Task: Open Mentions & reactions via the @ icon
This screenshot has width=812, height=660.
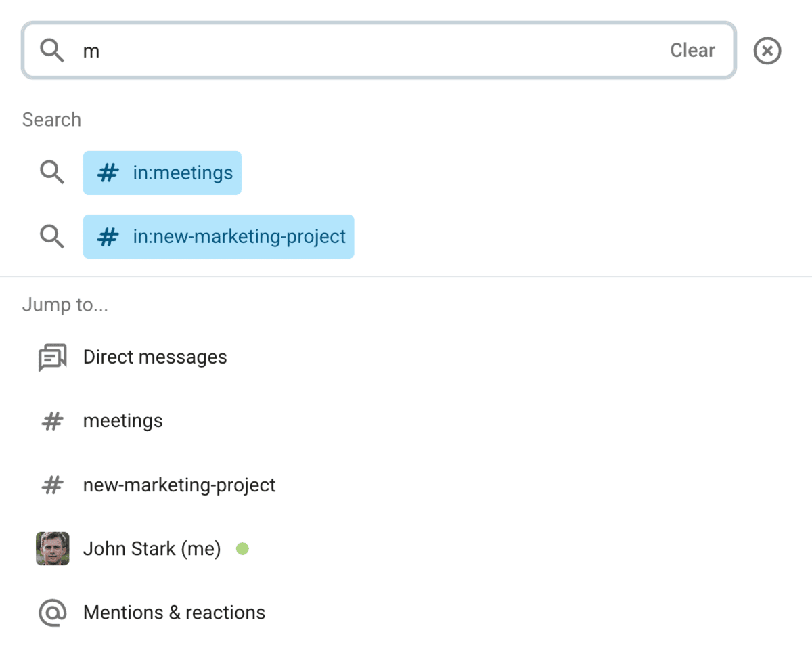Action: click(52, 612)
